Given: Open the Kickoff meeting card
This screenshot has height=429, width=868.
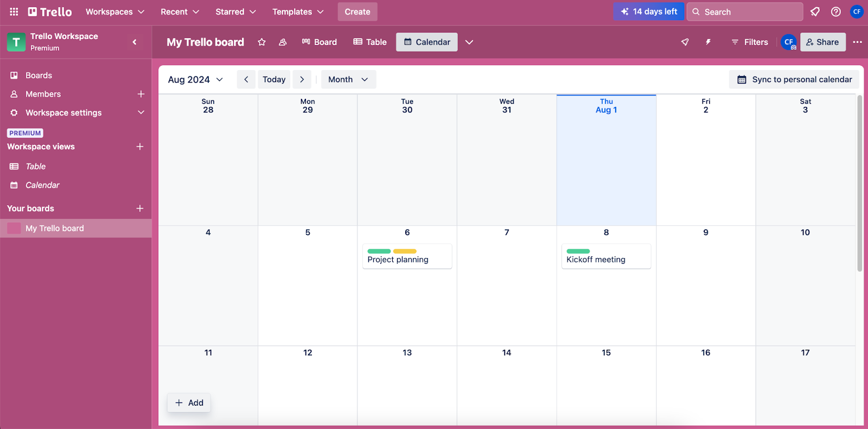Looking at the screenshot, I should pyautogui.click(x=607, y=256).
